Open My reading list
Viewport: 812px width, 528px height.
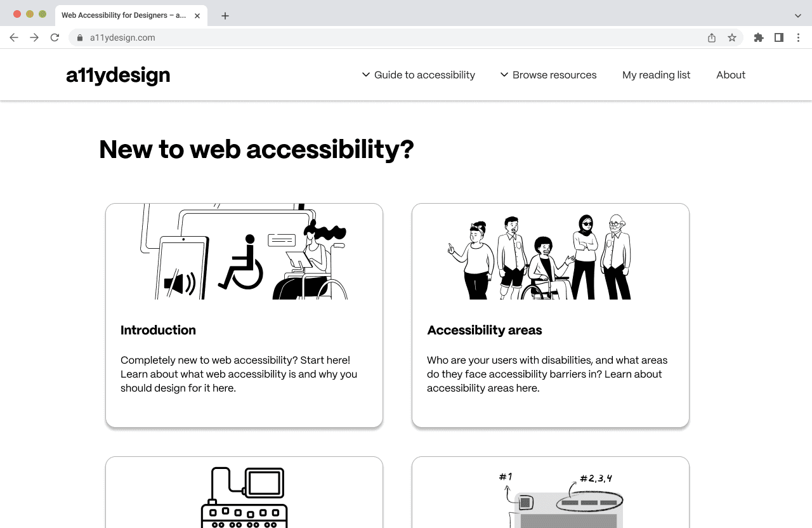(656, 75)
